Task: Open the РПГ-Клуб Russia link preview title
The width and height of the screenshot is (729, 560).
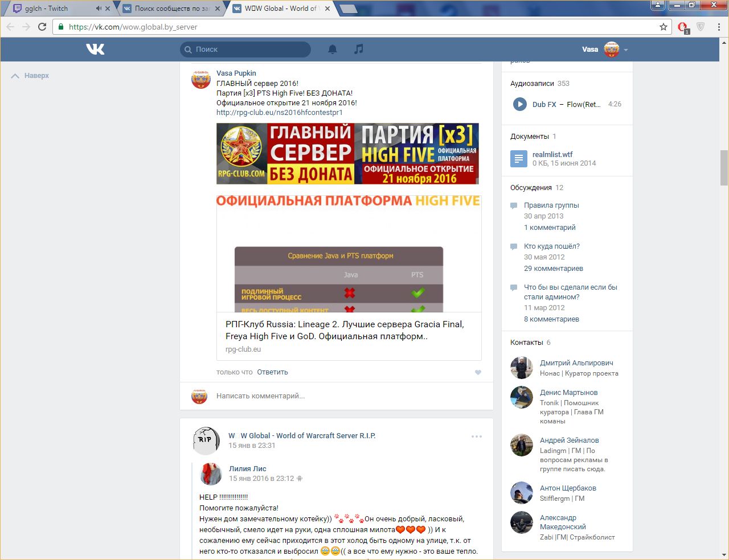Action: (345, 330)
